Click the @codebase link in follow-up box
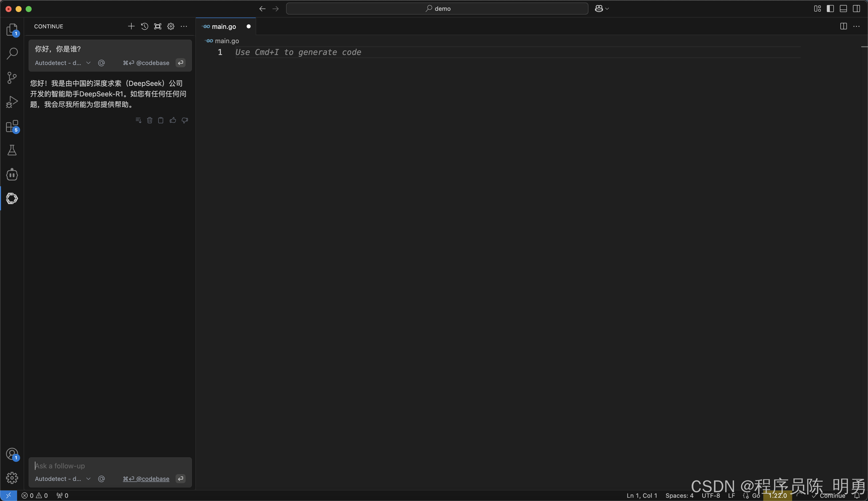 click(x=152, y=479)
